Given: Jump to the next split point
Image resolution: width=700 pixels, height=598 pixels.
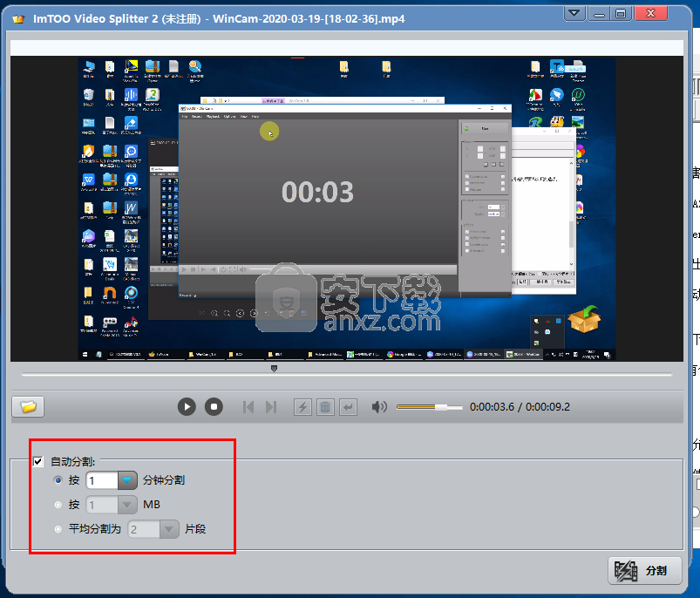Looking at the screenshot, I should point(271,407).
